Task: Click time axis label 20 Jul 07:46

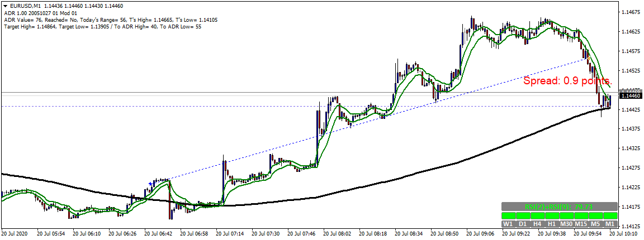Action: pos(302,233)
